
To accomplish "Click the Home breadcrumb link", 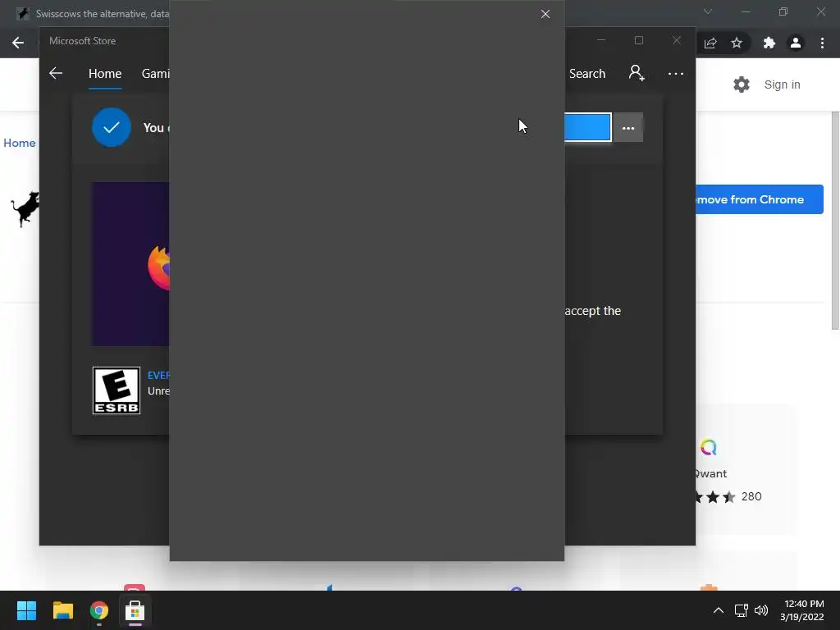I will coord(20,143).
